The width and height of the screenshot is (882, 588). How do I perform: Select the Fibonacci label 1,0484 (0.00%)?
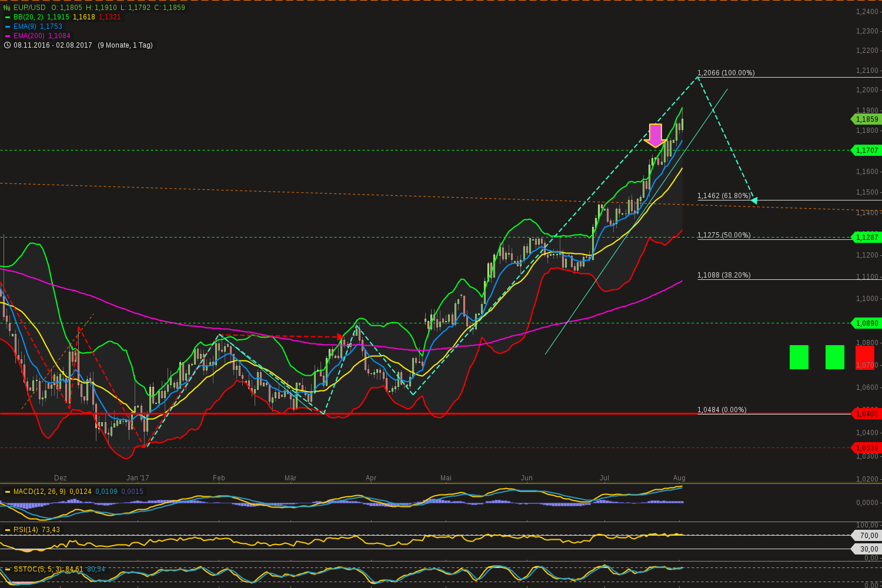click(721, 410)
